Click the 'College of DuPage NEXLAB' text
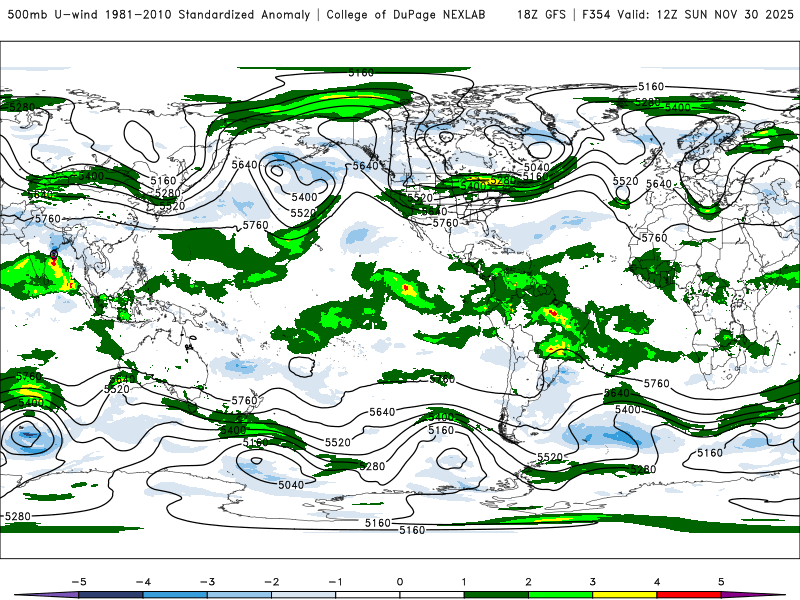800x600 pixels. 406,14
